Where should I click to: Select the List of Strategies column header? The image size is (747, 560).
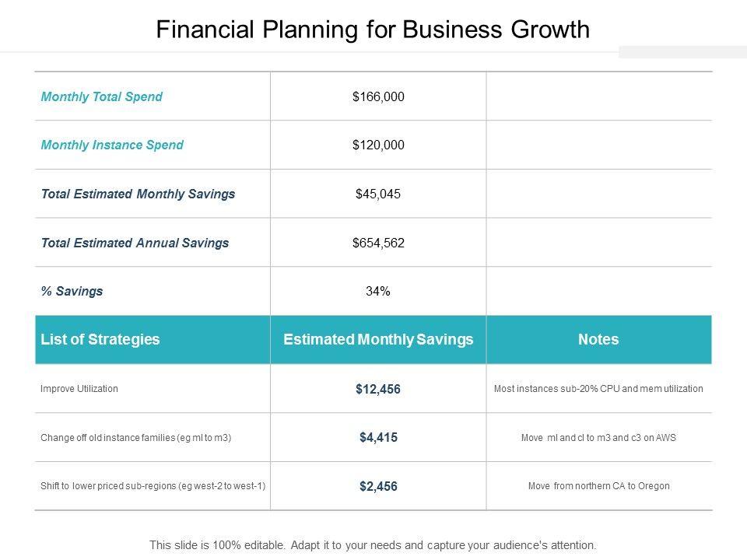pos(100,339)
